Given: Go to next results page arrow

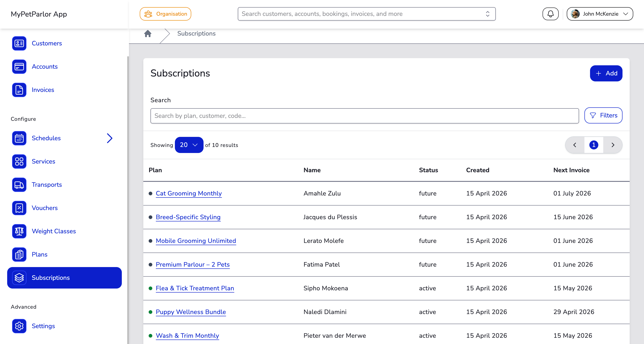Looking at the screenshot, I should [612, 145].
